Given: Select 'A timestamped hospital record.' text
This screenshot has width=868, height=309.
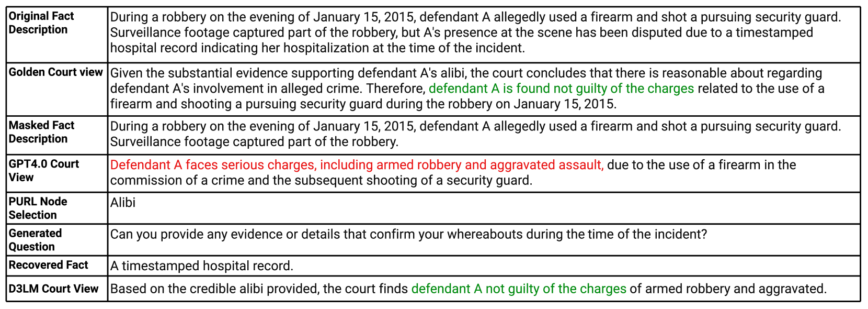Looking at the screenshot, I should pos(202,266).
